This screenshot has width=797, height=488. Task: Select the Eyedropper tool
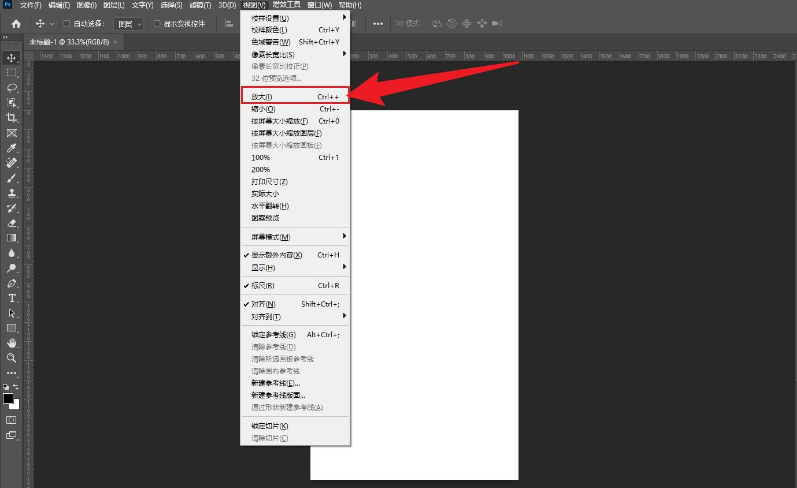tap(12, 147)
